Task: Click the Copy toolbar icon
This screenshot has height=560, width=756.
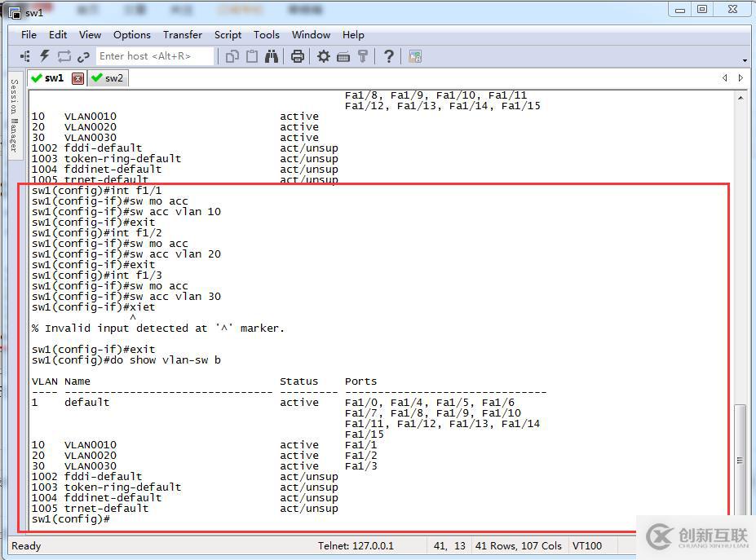Action: coord(232,56)
